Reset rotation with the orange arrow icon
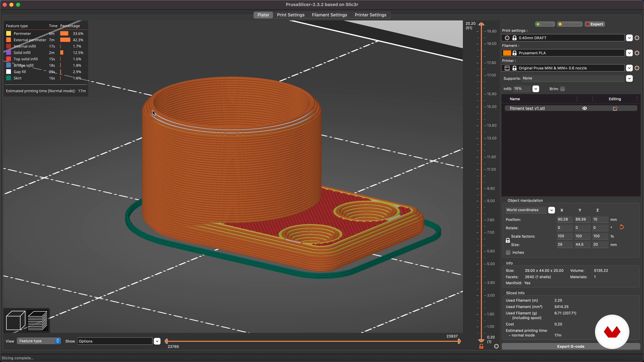644x362 pixels. point(622,227)
